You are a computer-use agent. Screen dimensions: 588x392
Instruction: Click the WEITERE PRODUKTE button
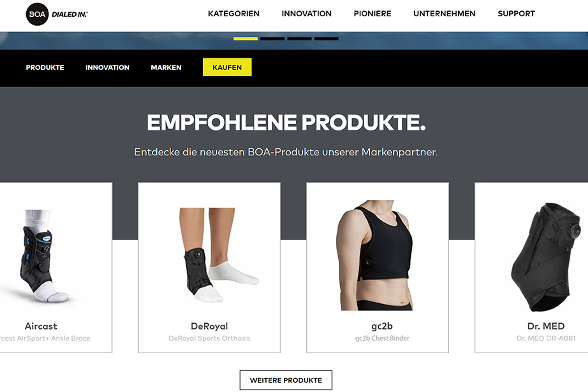pos(286,380)
